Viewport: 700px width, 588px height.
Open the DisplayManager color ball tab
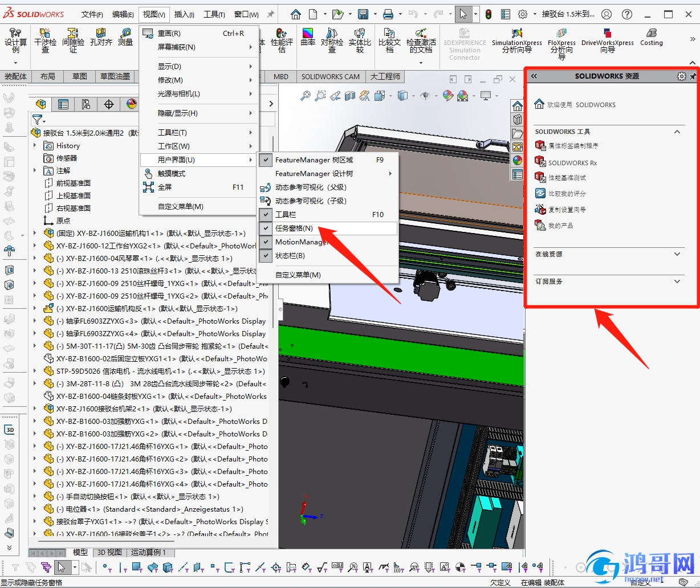pos(132,104)
